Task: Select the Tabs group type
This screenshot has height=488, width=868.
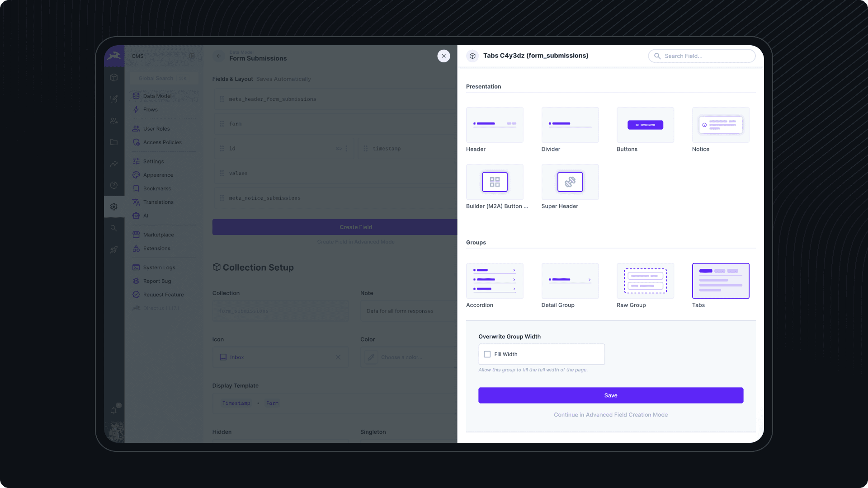Action: point(721,281)
